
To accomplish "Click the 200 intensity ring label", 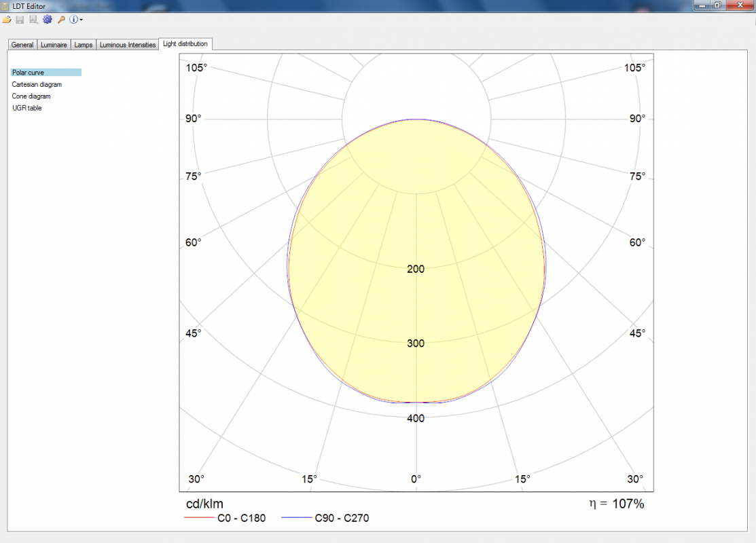I will pos(416,269).
